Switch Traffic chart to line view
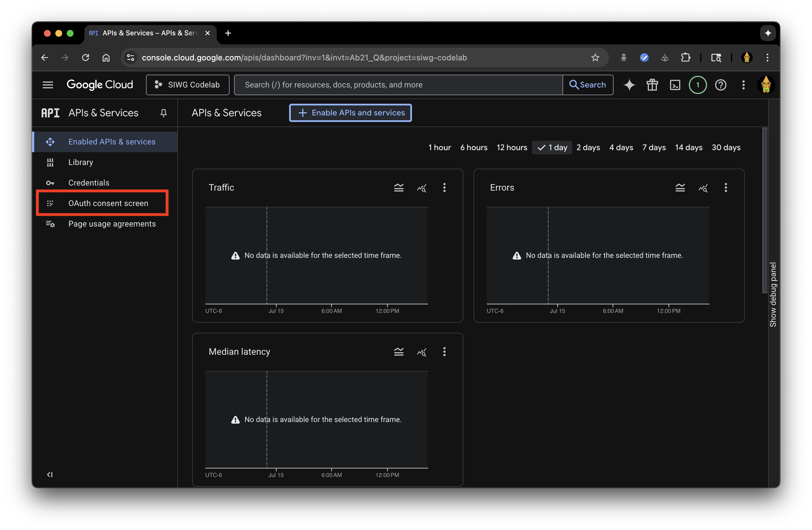The height and width of the screenshot is (530, 812). [422, 187]
